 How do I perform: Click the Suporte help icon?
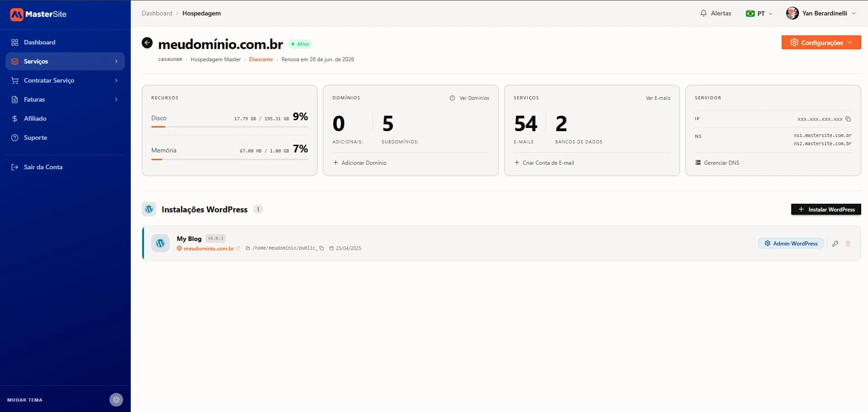[15, 137]
